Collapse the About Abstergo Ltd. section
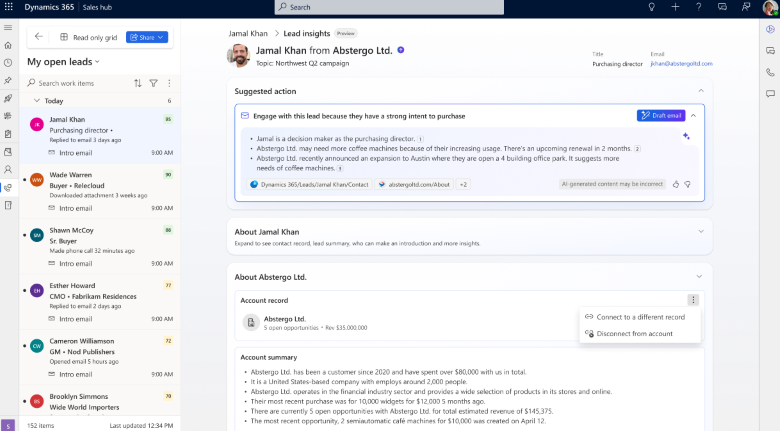The height and width of the screenshot is (431, 780). click(x=699, y=277)
